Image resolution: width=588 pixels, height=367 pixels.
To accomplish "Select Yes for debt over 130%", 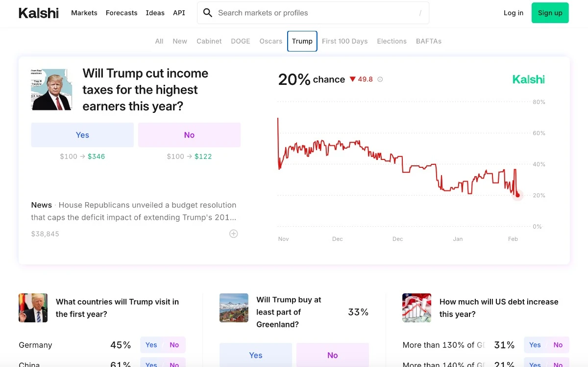I will point(535,345).
